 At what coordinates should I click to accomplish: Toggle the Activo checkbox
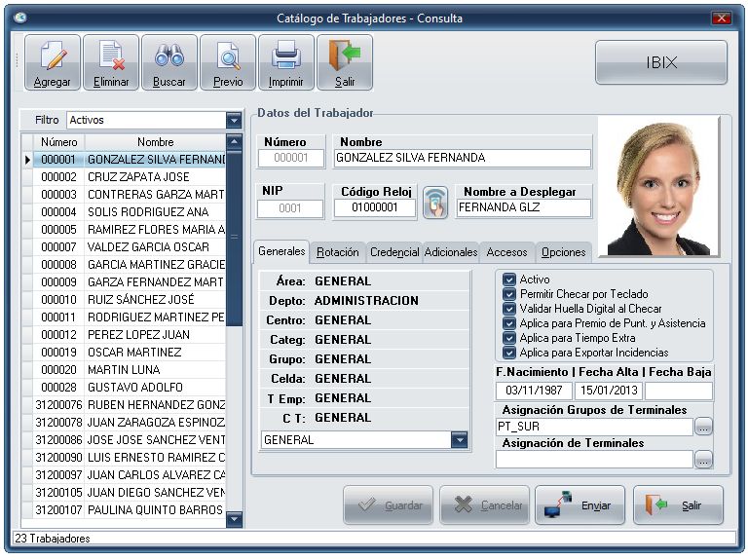(x=509, y=280)
